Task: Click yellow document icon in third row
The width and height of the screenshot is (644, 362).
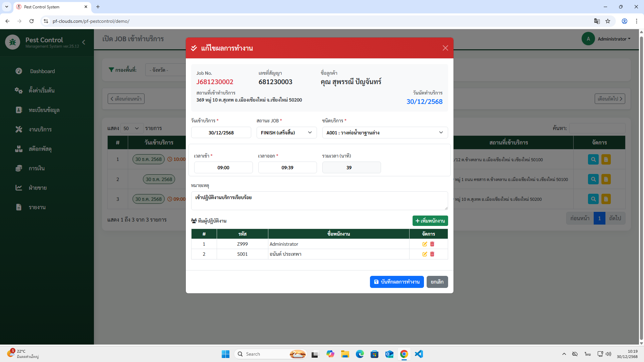Action: coord(606,199)
